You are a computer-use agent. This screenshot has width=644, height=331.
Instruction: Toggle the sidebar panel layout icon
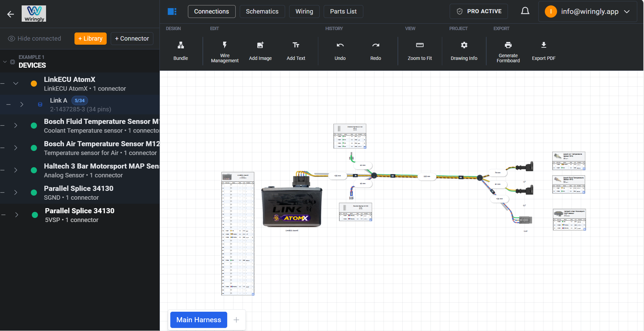[172, 12]
